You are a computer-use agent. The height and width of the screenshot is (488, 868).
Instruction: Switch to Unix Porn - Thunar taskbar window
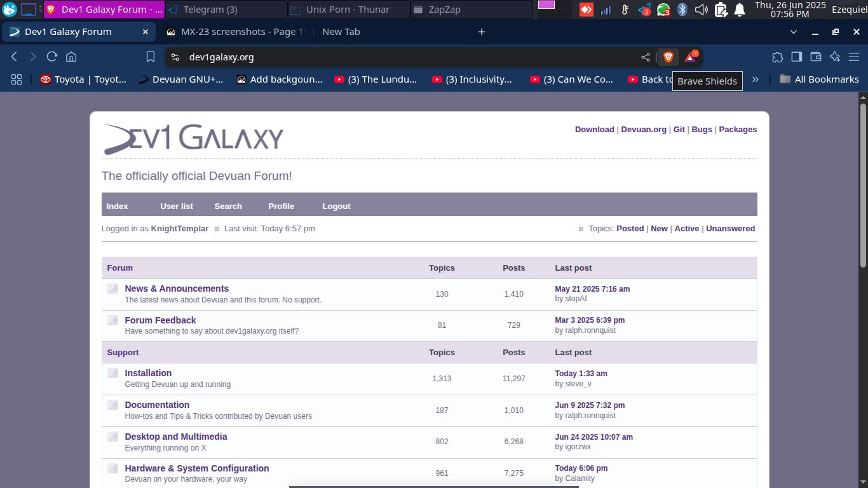click(x=348, y=10)
